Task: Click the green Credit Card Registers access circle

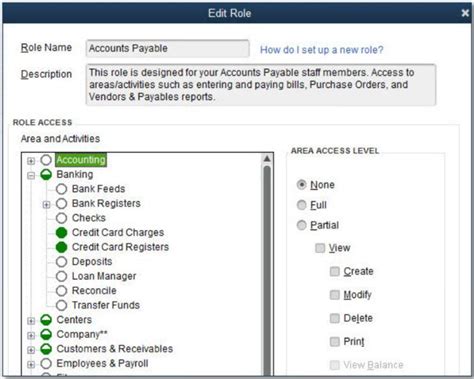Action: [x=61, y=247]
